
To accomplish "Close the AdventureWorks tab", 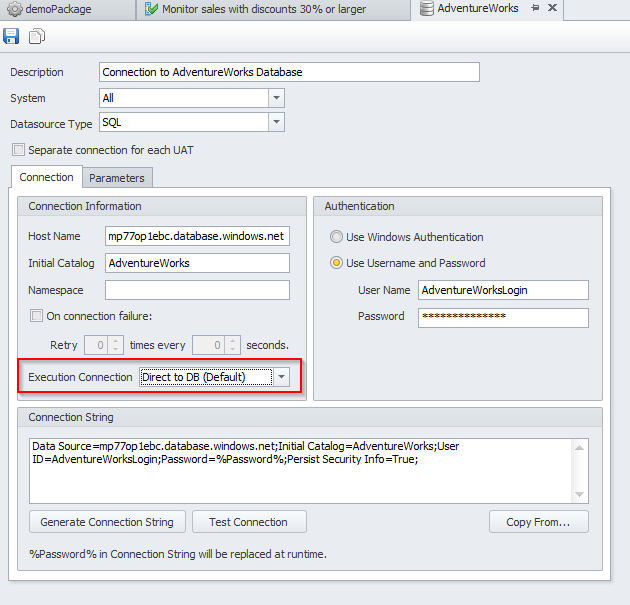I will pyautogui.click(x=552, y=8).
